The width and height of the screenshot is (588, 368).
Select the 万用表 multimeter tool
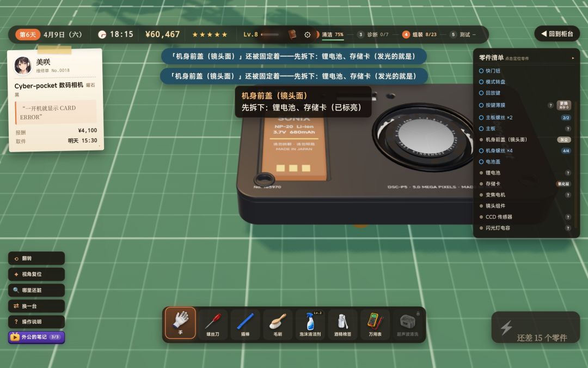pos(375,324)
